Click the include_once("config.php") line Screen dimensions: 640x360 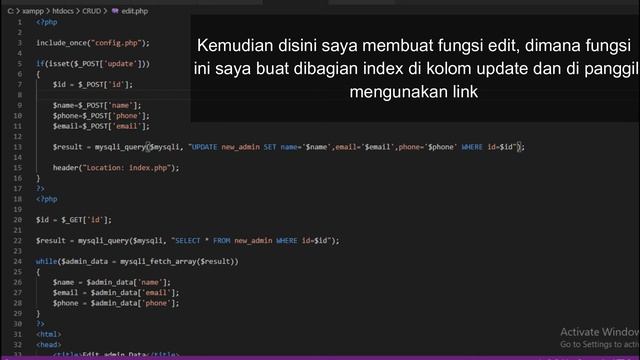coord(93,43)
